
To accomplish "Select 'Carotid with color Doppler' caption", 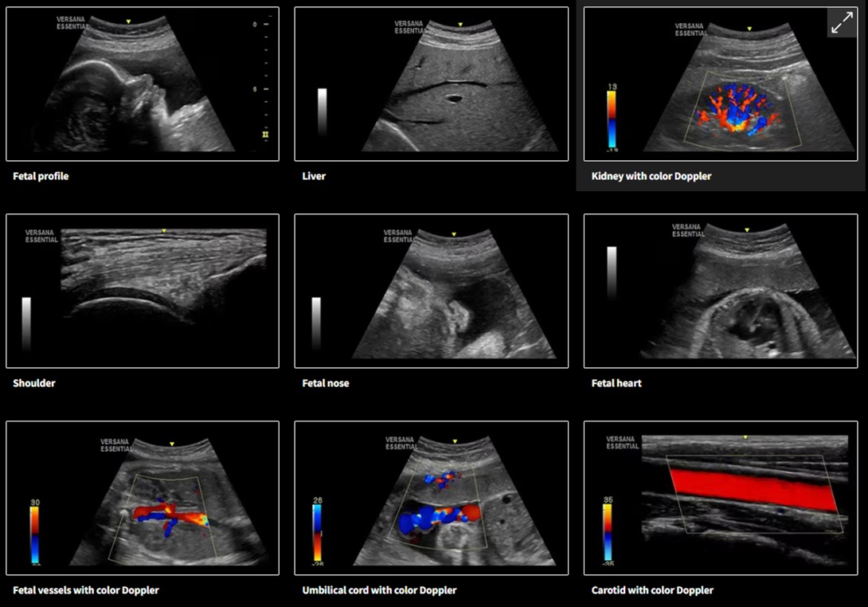I will (x=652, y=590).
